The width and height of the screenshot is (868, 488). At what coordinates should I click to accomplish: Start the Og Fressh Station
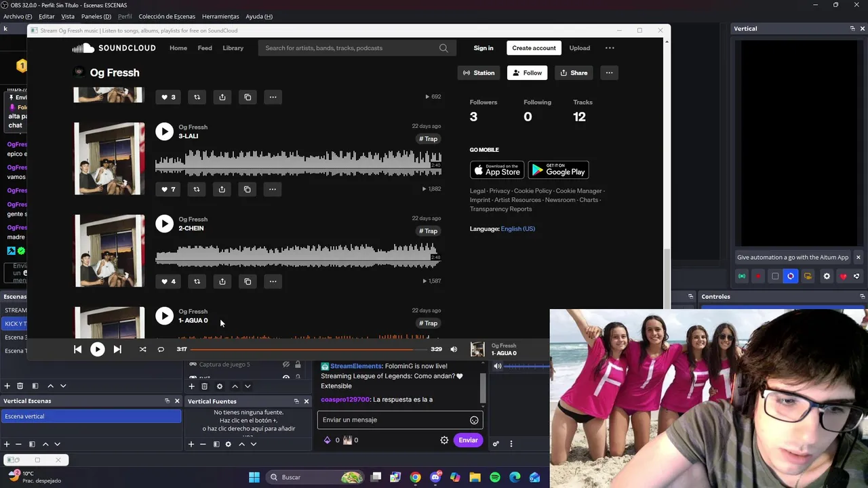tap(479, 73)
